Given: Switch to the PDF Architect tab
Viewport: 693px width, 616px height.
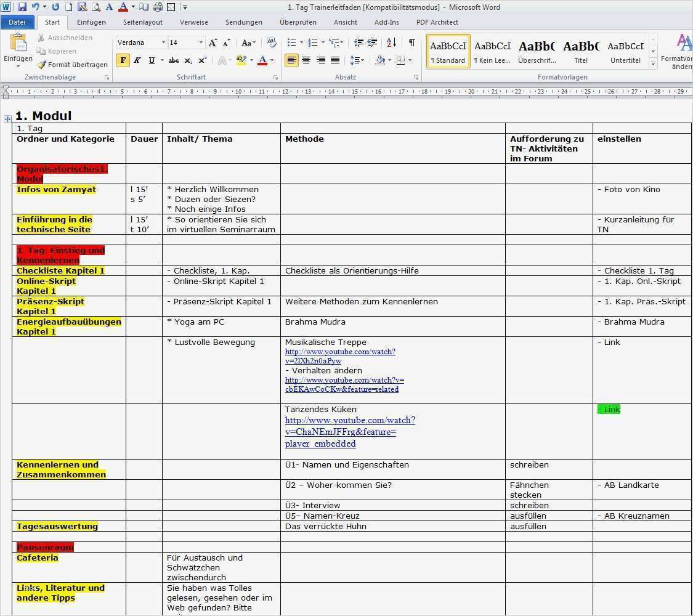Looking at the screenshot, I should tap(437, 22).
